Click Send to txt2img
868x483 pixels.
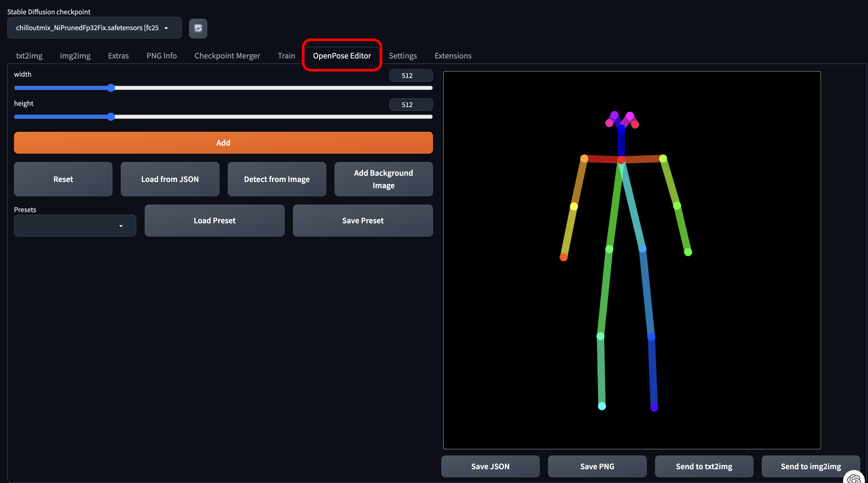click(x=704, y=466)
